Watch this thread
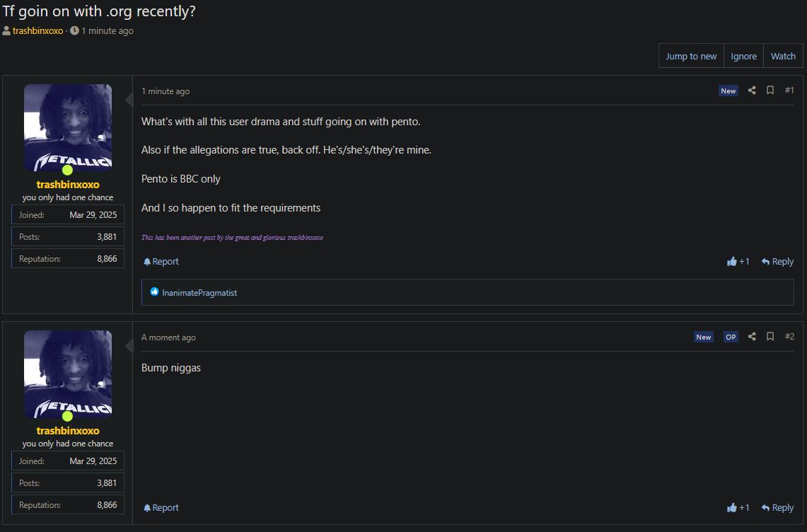This screenshot has width=807, height=532. 783,56
